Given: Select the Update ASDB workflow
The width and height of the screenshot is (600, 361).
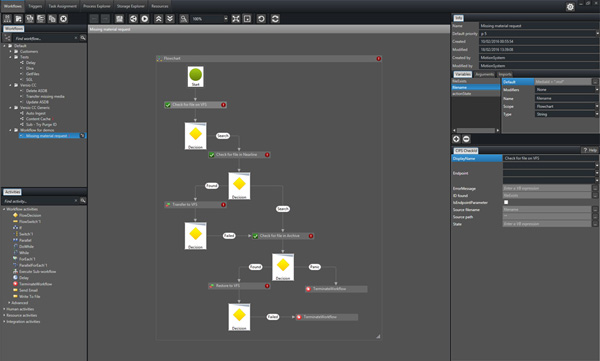Looking at the screenshot, I should [x=37, y=102].
